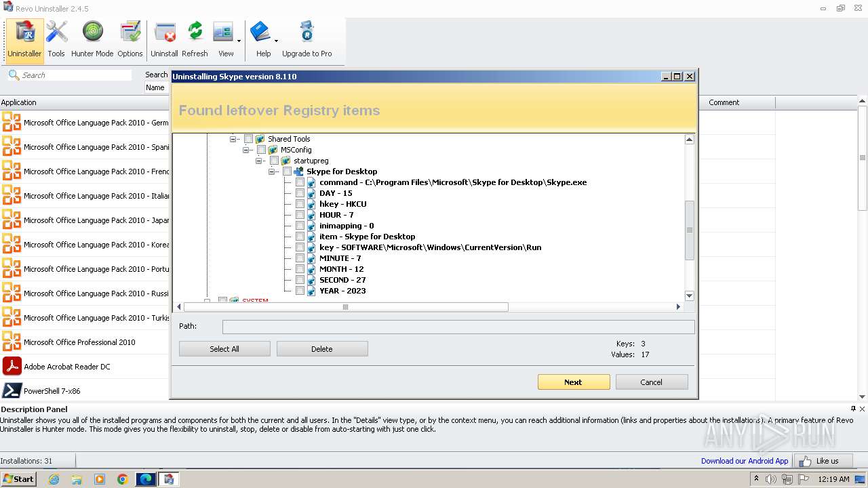Collapse the Skype for Desktop tree node
This screenshot has width=868, height=488.
(x=272, y=171)
